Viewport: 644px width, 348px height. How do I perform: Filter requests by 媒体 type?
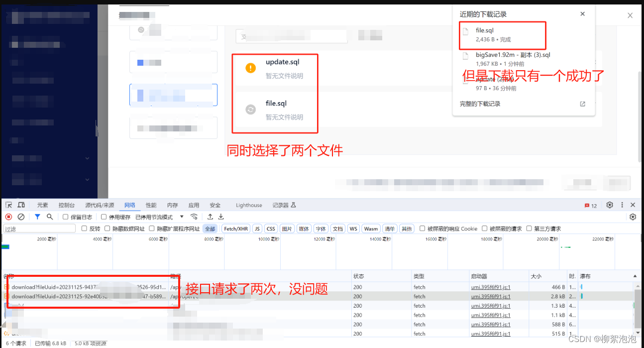(x=304, y=229)
